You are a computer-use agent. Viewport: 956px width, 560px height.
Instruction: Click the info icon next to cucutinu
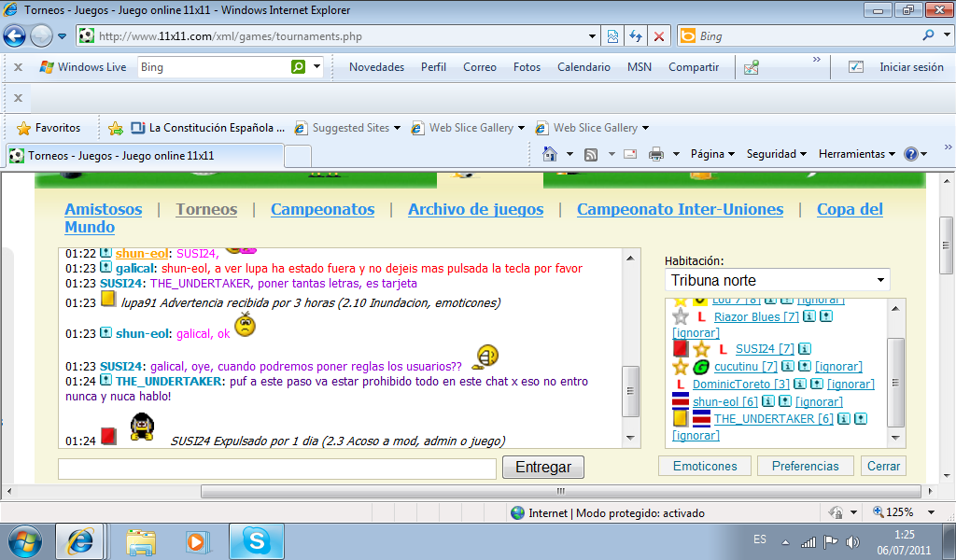coord(787,367)
